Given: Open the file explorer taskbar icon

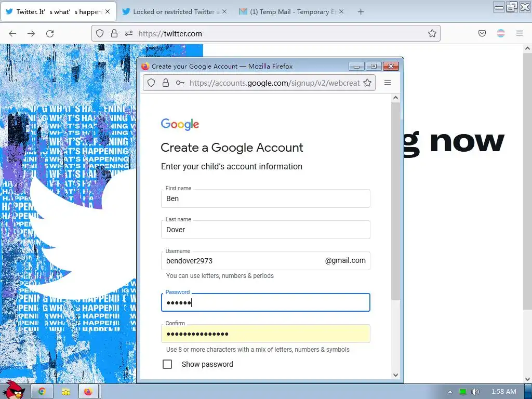Looking at the screenshot, I should (65, 392).
